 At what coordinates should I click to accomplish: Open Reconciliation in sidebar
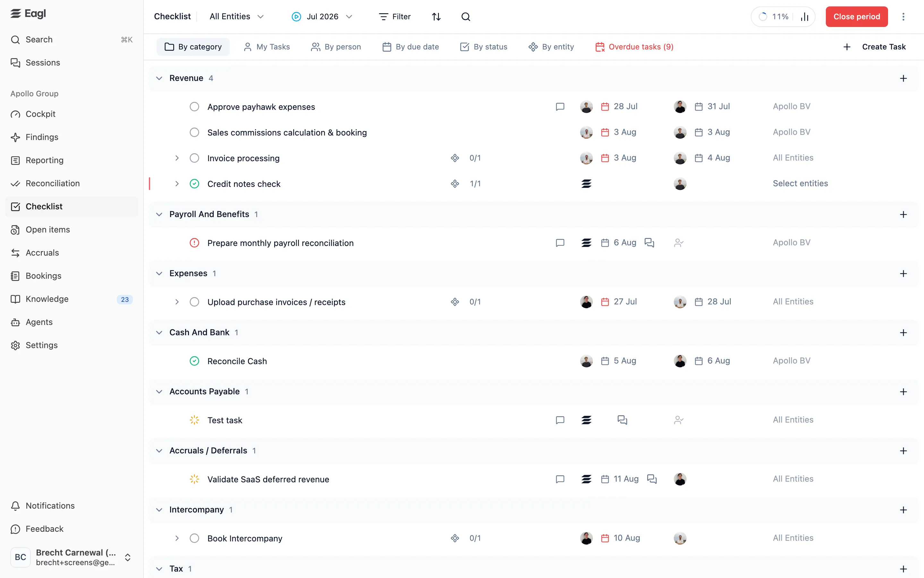tap(72, 183)
